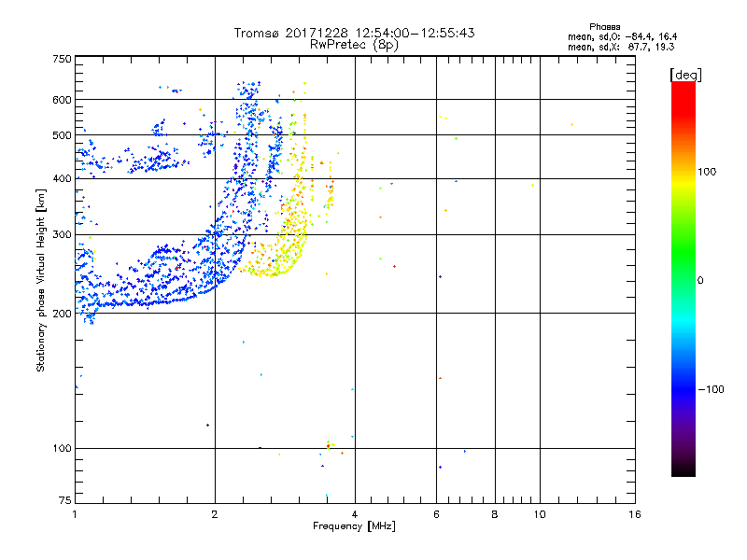Click the x-axis tick label "10"
The height and width of the screenshot is (560, 747).
540,514
